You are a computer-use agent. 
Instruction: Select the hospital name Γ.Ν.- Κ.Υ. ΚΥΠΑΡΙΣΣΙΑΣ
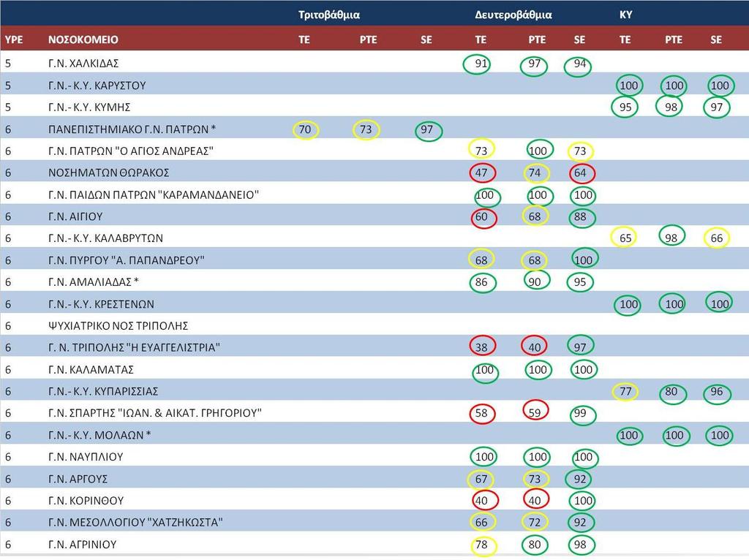[103, 391]
